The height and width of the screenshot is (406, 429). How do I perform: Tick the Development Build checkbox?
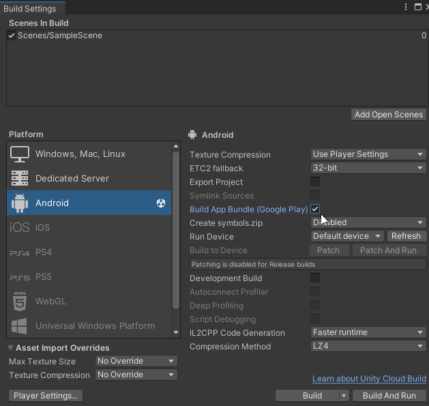click(x=315, y=278)
